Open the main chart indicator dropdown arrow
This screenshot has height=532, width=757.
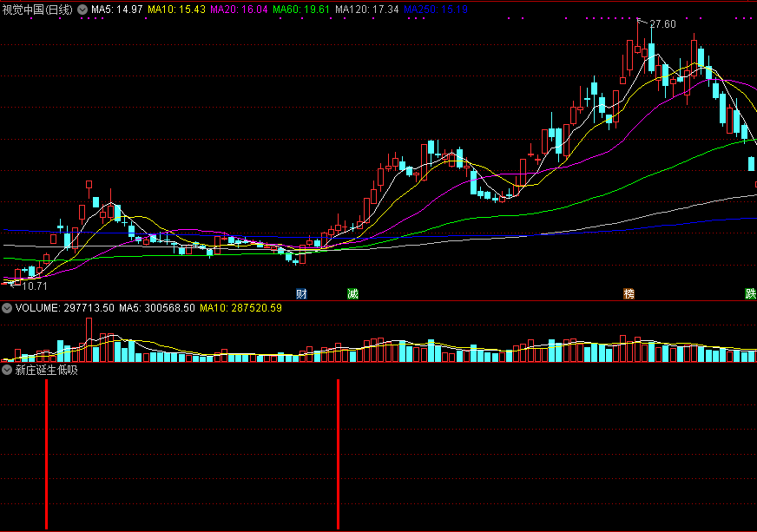82,10
